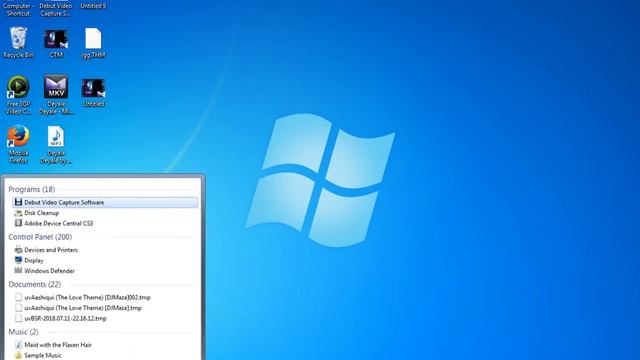Open uvAashiqui (The Love Theme) [DJMaza].tmp
Screen dimensions: 640x360
[105, 308]
